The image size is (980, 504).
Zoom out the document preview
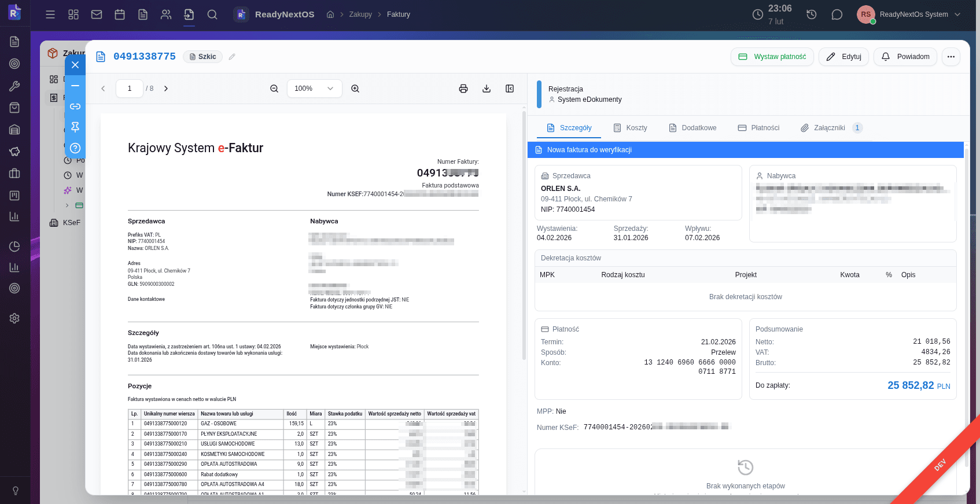tap(274, 89)
